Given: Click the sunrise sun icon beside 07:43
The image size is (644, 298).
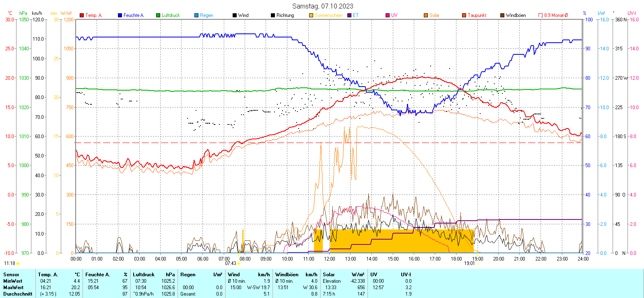Looking at the screenshot, I should click(x=239, y=263).
